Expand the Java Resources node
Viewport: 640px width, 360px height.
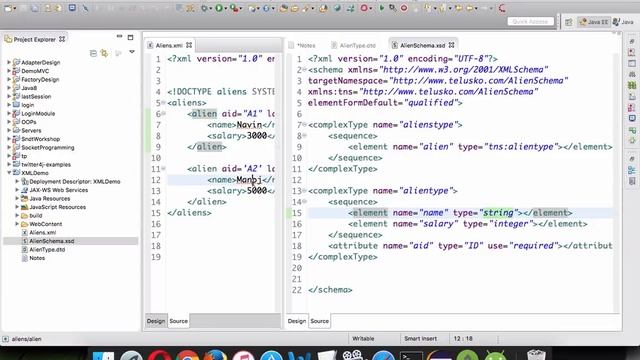[x=17, y=198]
